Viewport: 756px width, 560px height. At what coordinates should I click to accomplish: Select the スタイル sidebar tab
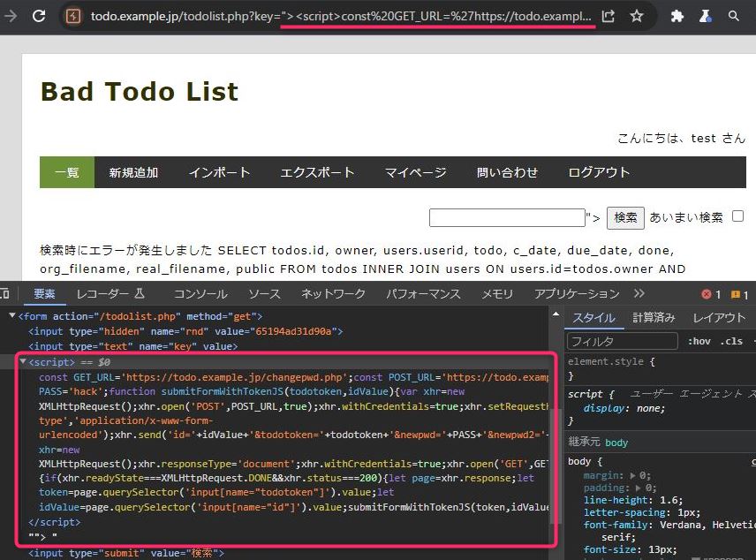(x=594, y=317)
